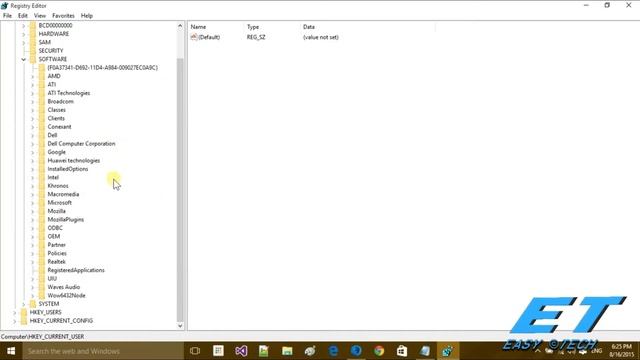The height and width of the screenshot is (360, 640).
Task: Select the Mozilla folder icon
Action: click(x=42, y=211)
